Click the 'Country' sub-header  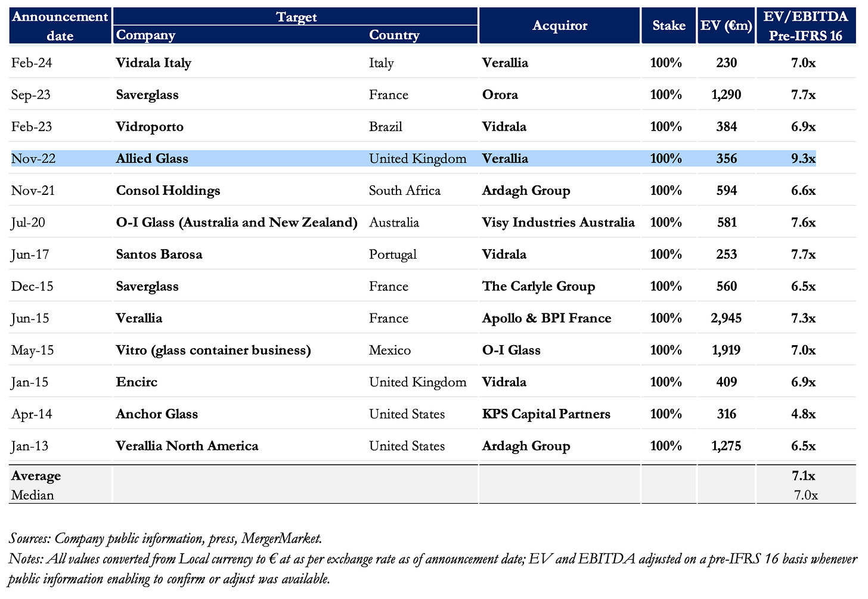click(x=394, y=35)
